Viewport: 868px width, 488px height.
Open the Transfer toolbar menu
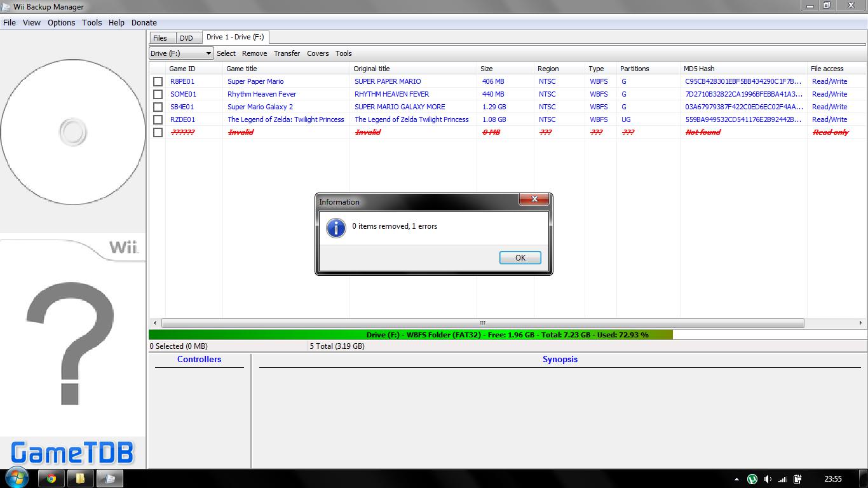[x=287, y=53]
